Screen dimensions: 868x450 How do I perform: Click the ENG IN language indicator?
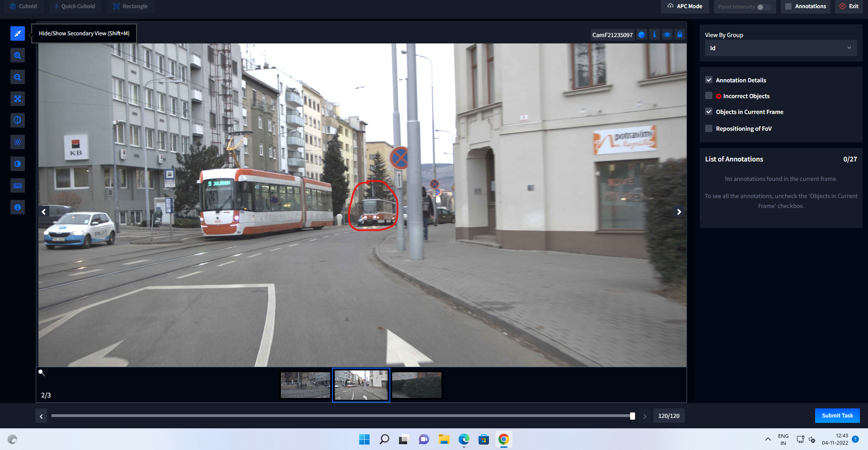[783, 439]
